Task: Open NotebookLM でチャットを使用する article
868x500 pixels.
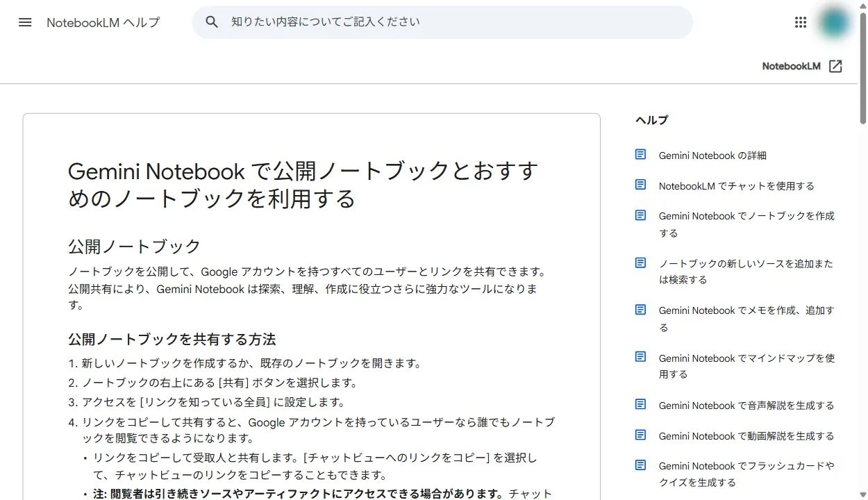Action: (x=737, y=186)
